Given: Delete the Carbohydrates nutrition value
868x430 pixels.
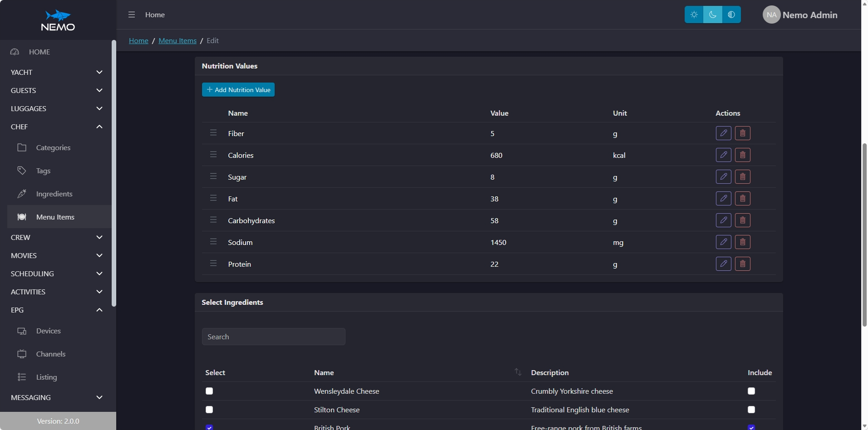Looking at the screenshot, I should [743, 220].
